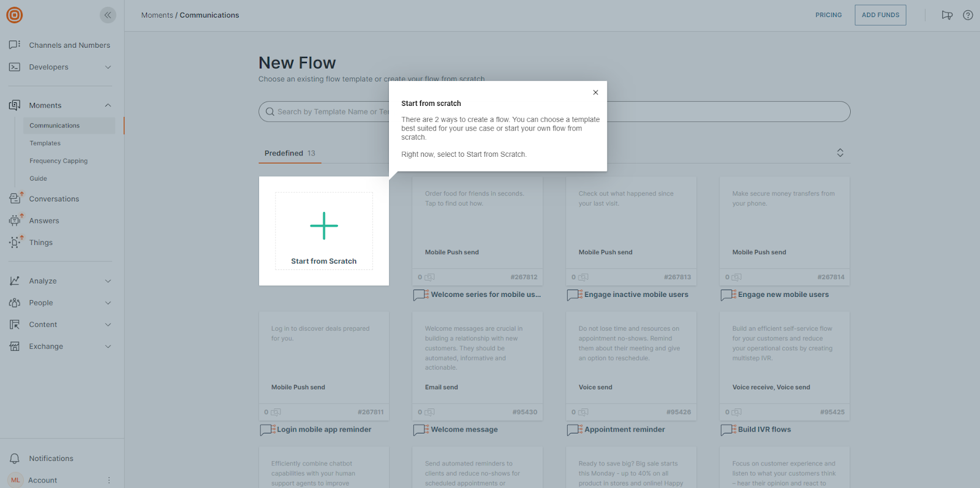Open Notifications bell icon
This screenshot has height=488, width=980.
pos(15,458)
